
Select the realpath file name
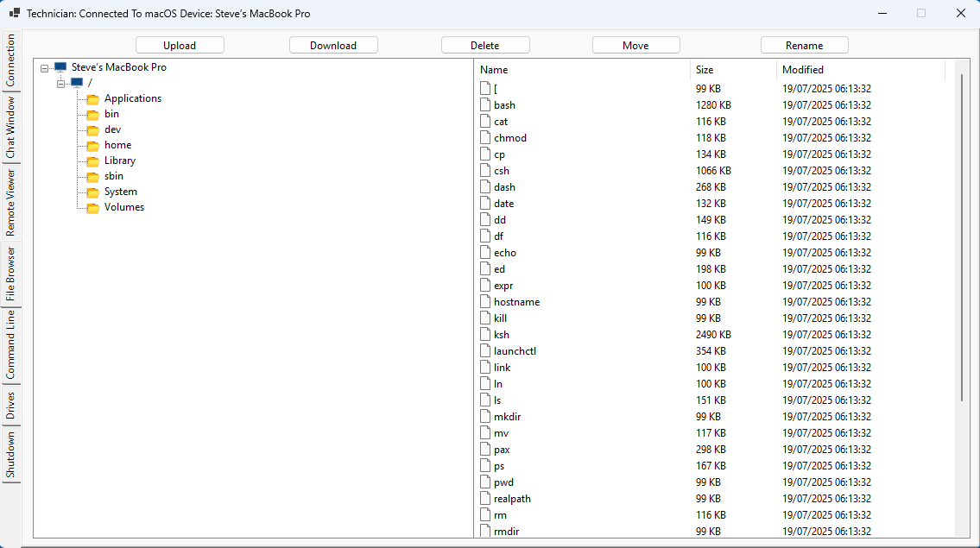[513, 499]
